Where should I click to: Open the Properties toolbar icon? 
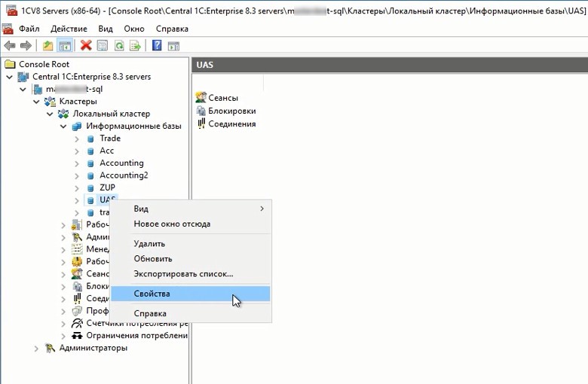tap(103, 46)
